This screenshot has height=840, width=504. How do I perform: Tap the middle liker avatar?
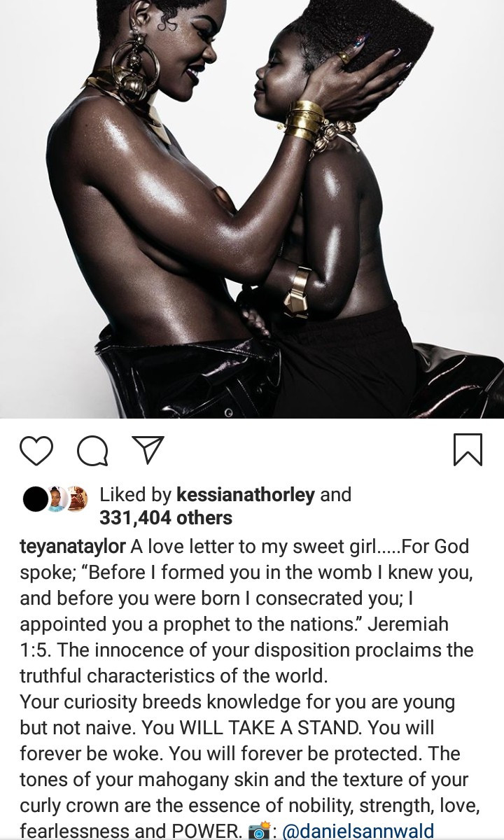(58, 499)
